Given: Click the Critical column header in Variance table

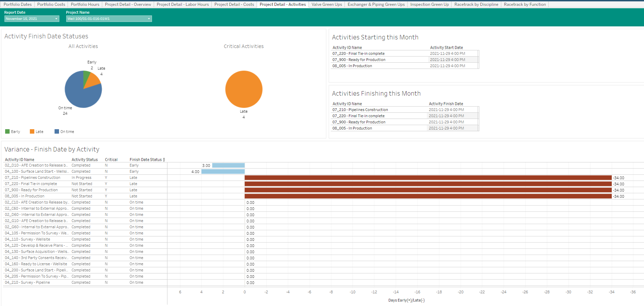Looking at the screenshot, I should tap(111, 160).
